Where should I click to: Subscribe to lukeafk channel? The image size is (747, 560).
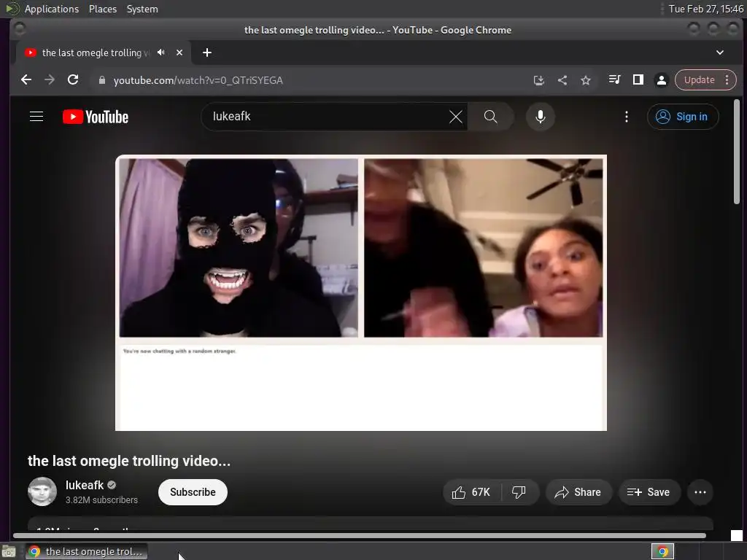tap(193, 492)
